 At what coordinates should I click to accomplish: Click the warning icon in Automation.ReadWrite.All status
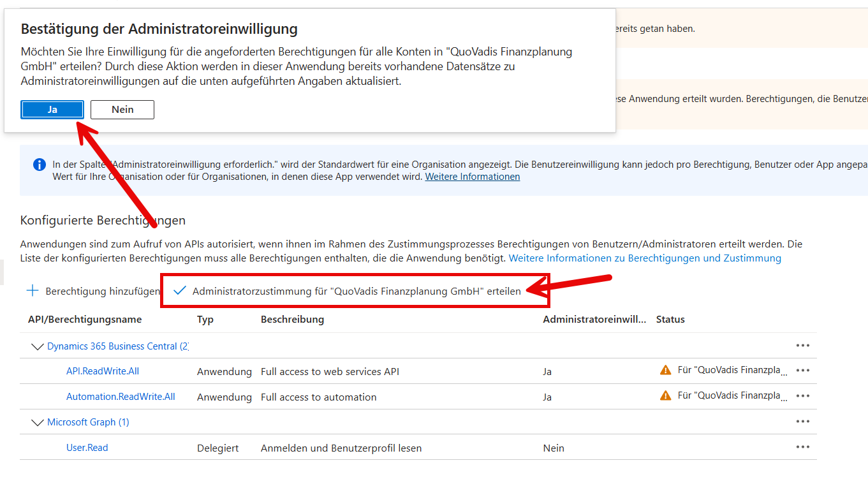pos(666,395)
